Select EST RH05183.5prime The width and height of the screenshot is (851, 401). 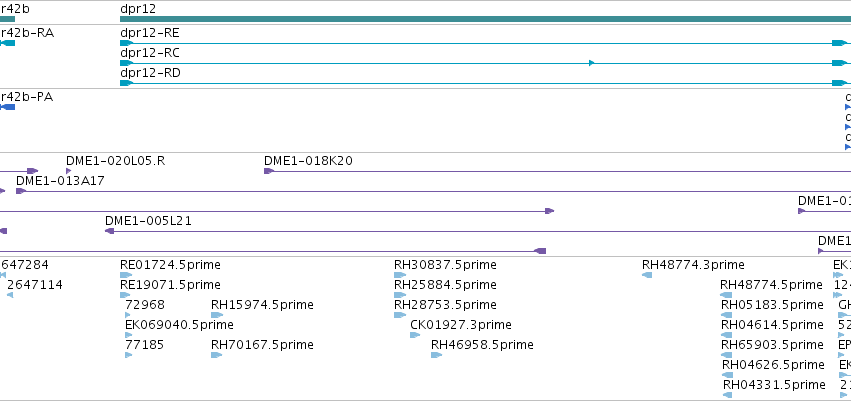tap(772, 305)
